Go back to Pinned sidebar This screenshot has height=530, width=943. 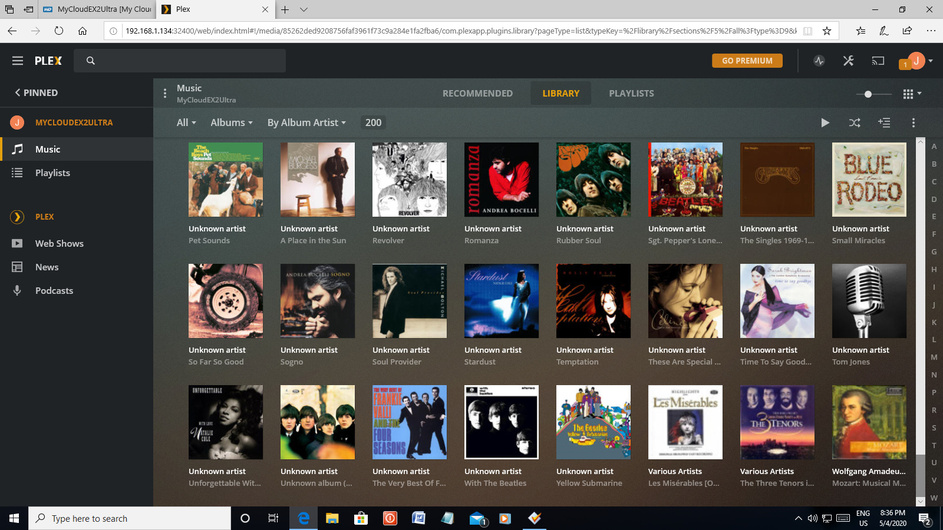coord(36,93)
